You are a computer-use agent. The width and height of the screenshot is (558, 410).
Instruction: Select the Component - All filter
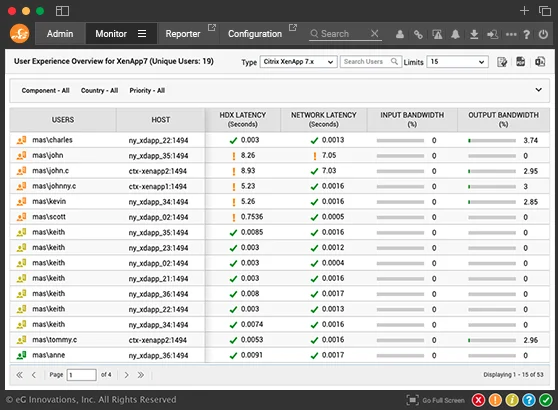pyautogui.click(x=45, y=90)
